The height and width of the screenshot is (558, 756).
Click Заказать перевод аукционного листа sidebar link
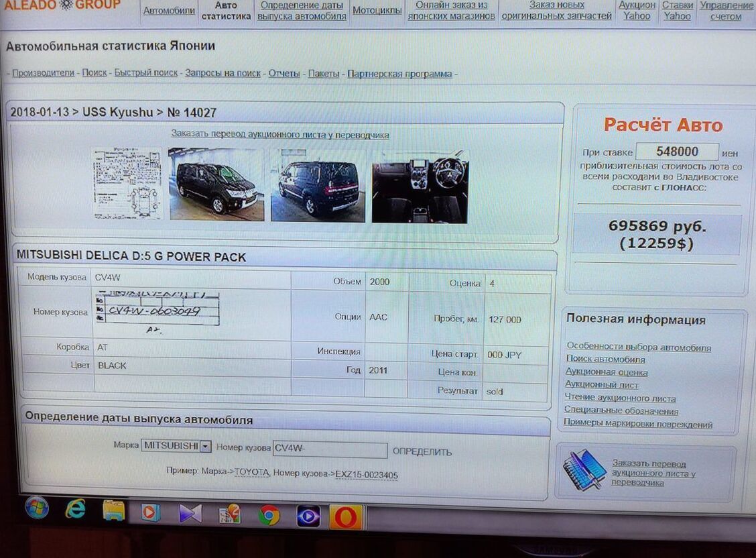coord(653,473)
